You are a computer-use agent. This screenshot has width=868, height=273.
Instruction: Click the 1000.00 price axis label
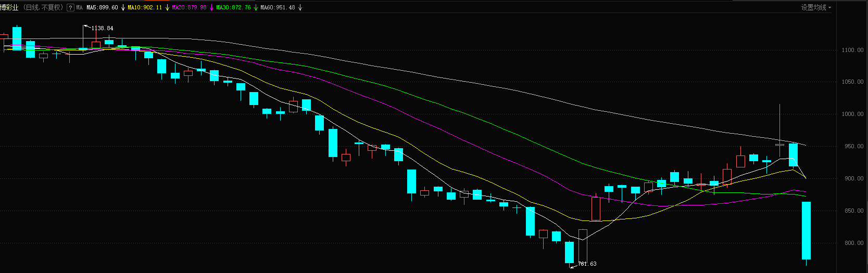point(852,114)
